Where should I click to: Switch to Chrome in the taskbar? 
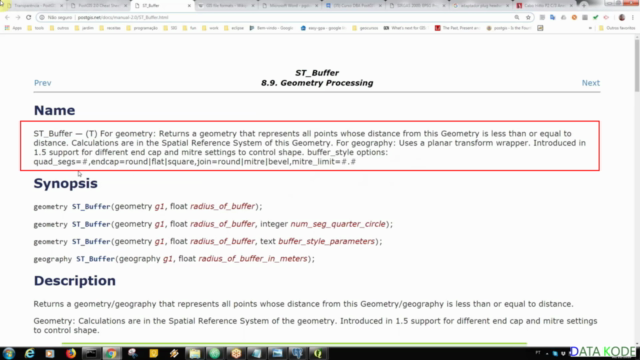click(x=111, y=353)
